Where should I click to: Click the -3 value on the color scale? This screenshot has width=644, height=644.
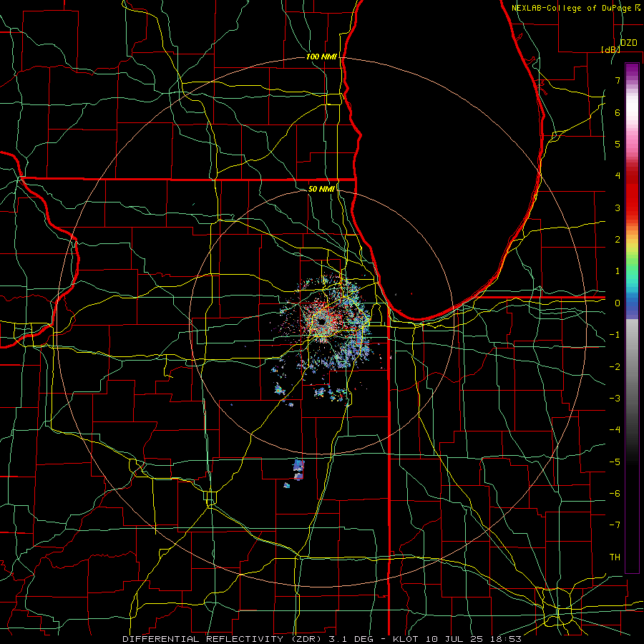point(615,399)
